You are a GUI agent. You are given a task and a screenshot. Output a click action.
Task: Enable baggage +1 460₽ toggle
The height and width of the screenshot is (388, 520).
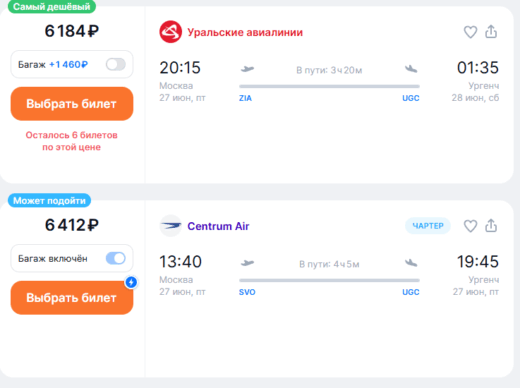(116, 64)
